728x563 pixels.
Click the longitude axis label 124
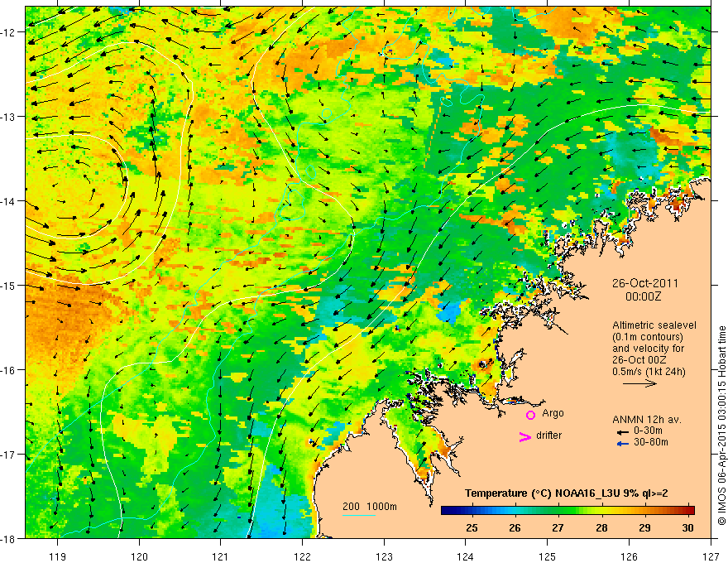(x=466, y=556)
